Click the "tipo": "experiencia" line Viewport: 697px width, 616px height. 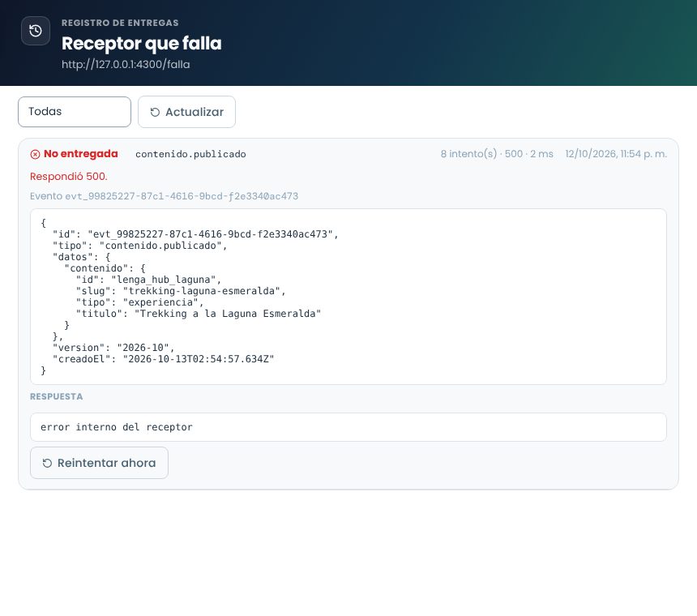139,302
